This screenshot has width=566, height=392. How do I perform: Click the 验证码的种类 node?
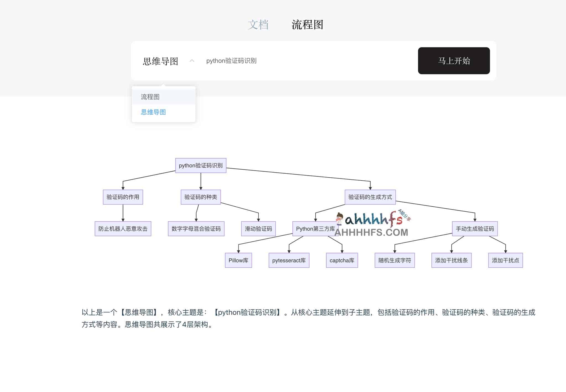(x=201, y=197)
